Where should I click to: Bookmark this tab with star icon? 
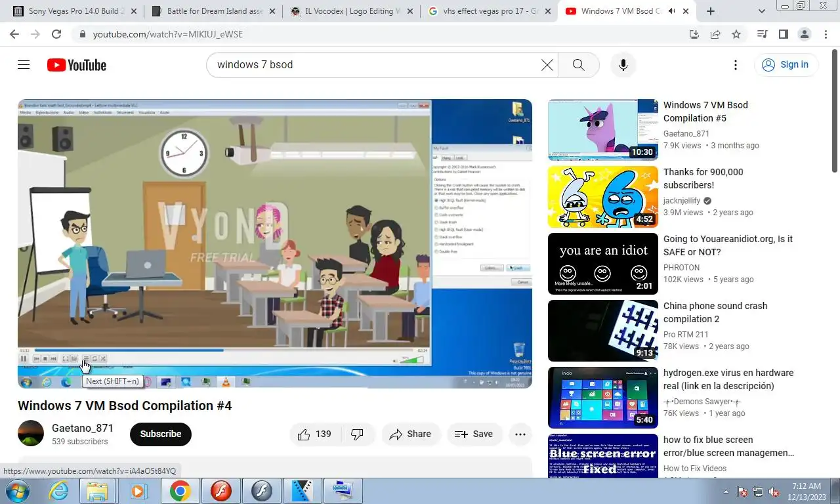coord(736,34)
